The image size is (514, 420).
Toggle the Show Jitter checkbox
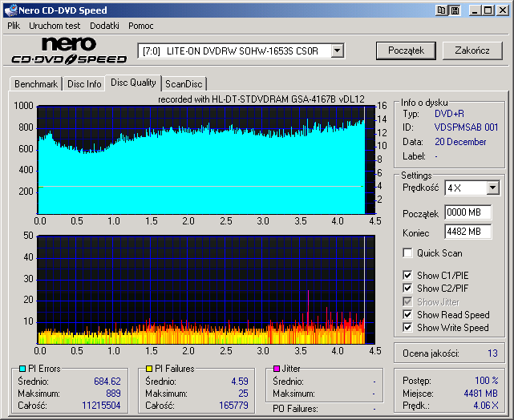[x=407, y=301]
